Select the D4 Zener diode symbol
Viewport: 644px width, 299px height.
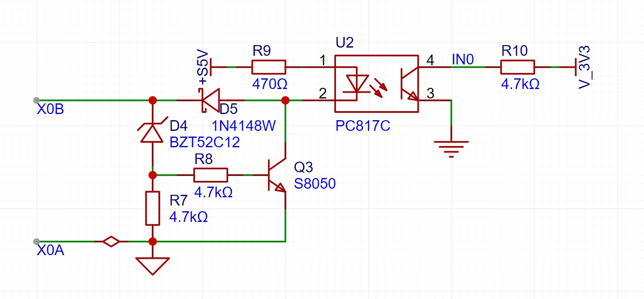[x=152, y=133]
